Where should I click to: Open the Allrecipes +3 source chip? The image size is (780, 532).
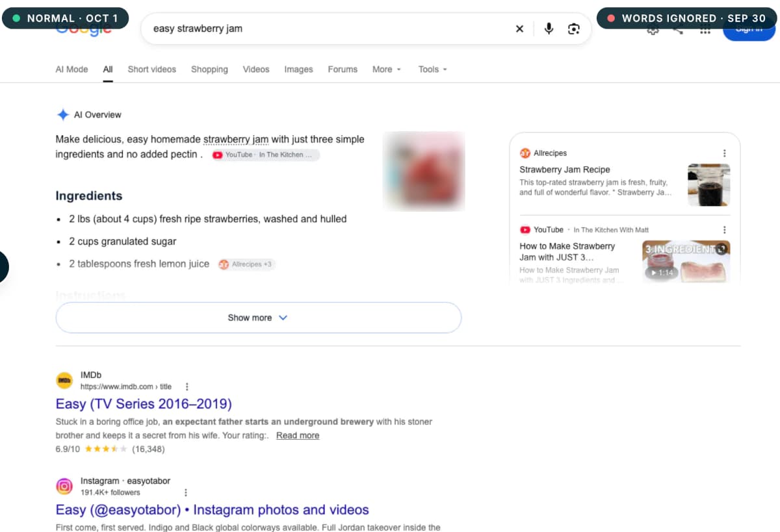pos(246,264)
